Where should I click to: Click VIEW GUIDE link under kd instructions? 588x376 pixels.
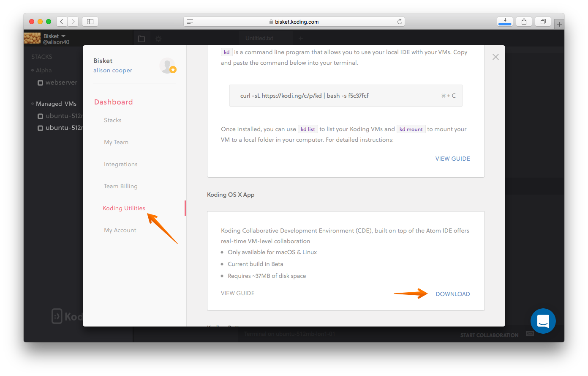tap(453, 159)
